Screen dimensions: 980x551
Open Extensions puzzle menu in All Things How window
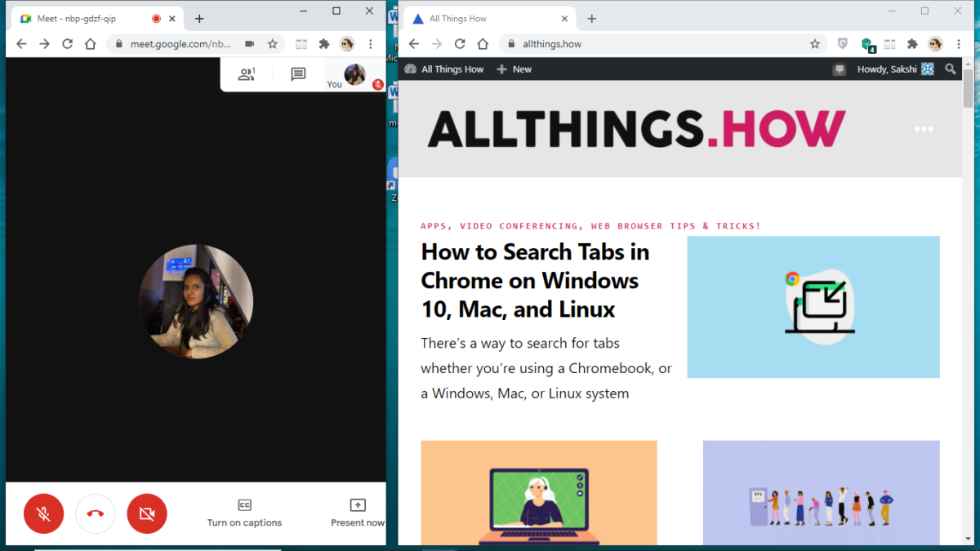(913, 44)
